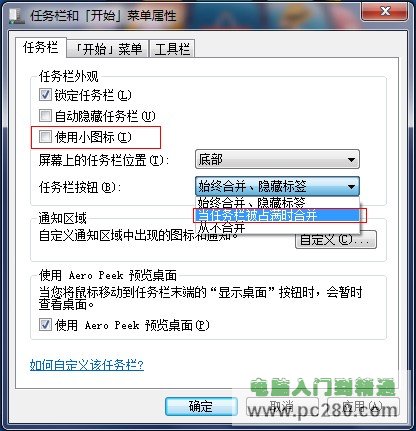
Task: Choose 当任务栏被占满时合并 from the list
Action: [x=276, y=215]
